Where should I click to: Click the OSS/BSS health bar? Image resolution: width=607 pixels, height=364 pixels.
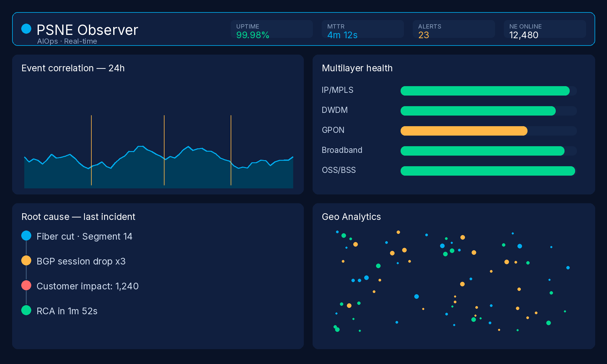click(489, 171)
